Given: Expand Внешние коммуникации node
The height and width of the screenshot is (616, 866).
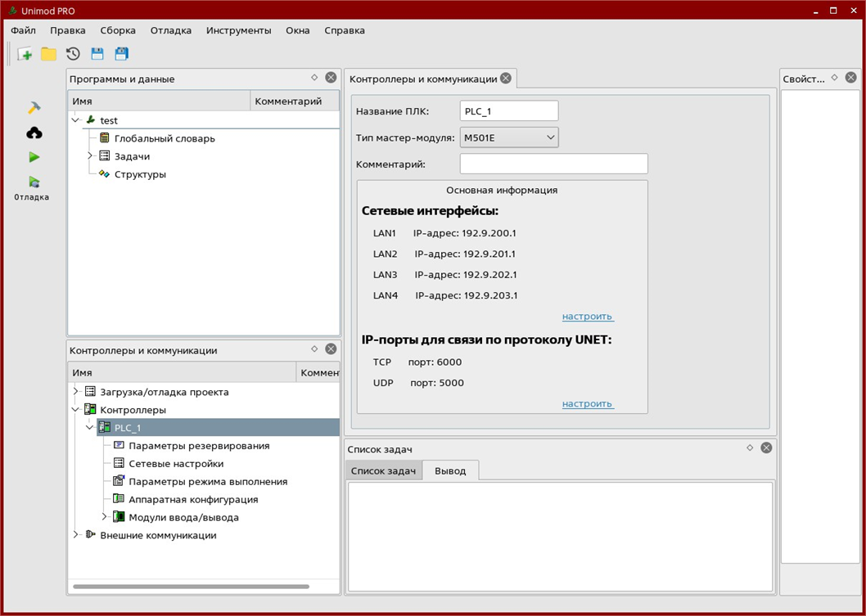Looking at the screenshot, I should coord(75,535).
